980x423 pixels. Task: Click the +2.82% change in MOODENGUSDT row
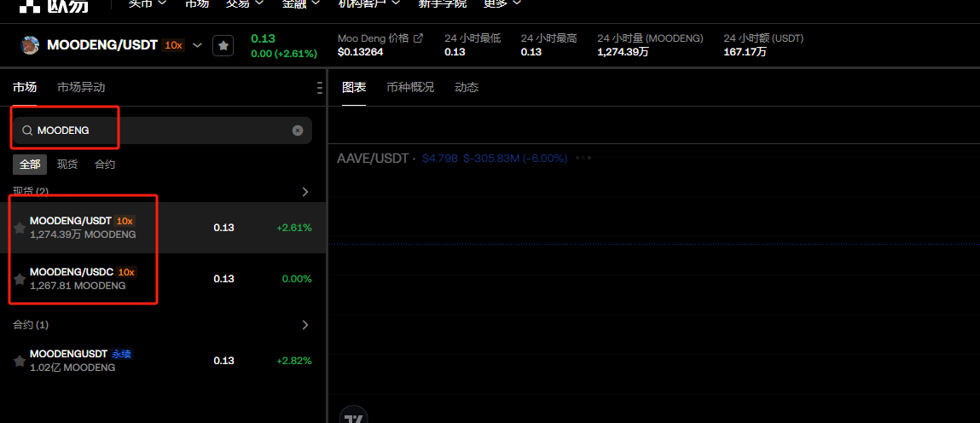point(293,361)
